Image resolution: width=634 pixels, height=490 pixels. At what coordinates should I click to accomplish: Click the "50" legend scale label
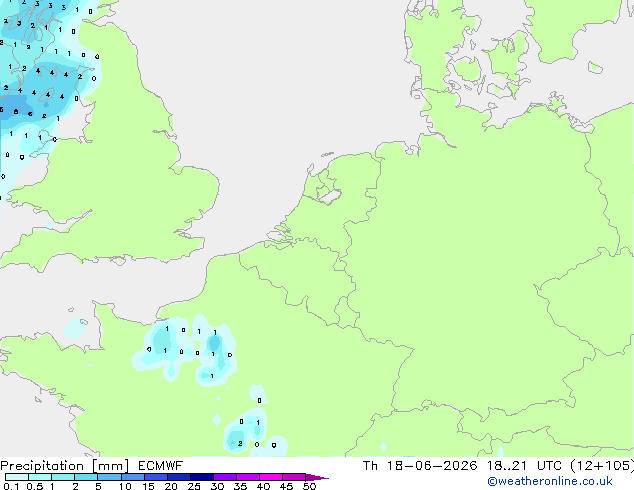tap(309, 486)
